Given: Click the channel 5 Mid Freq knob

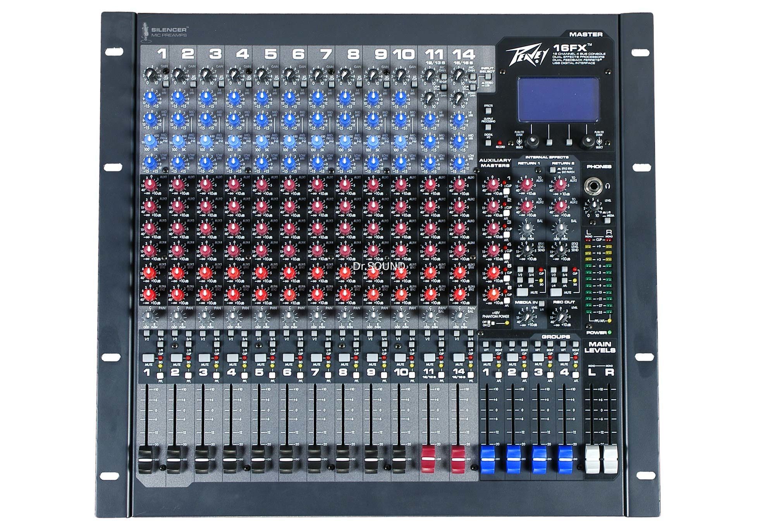Looking at the screenshot, I should click(x=261, y=140).
